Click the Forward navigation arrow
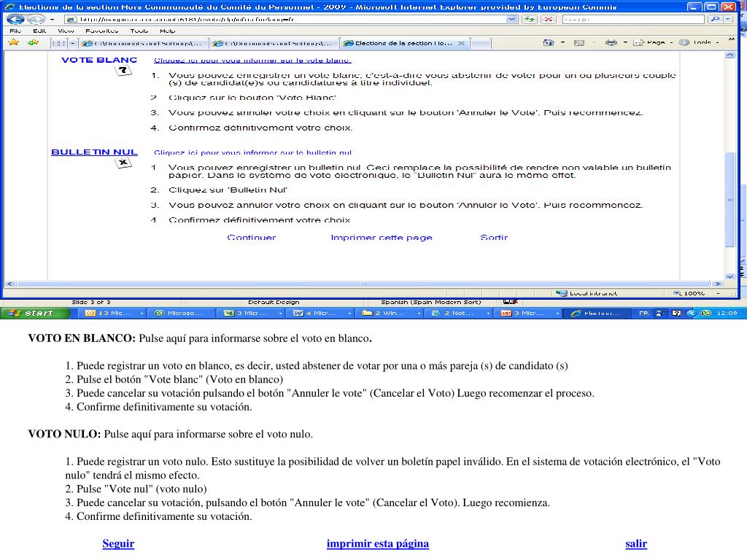Screen dimensions: 747x560 [x=35, y=20]
